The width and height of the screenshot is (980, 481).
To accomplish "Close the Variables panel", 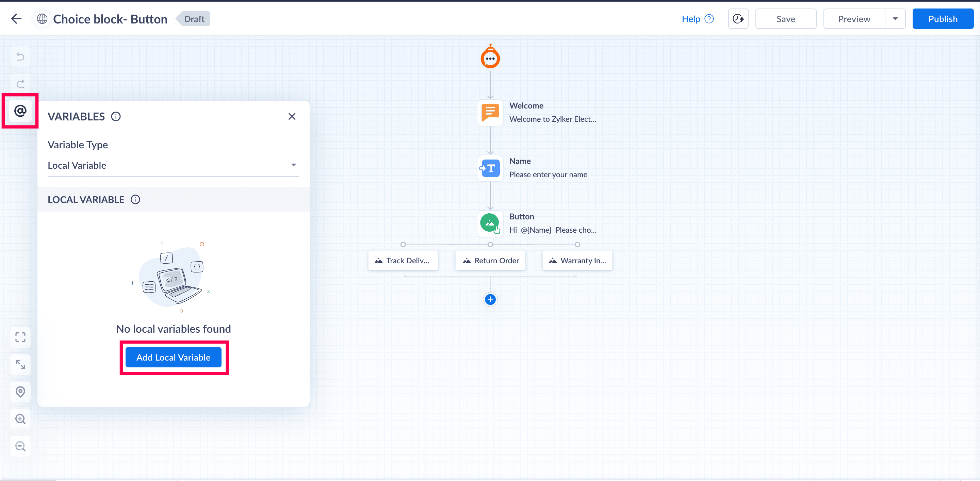I will click(x=292, y=116).
